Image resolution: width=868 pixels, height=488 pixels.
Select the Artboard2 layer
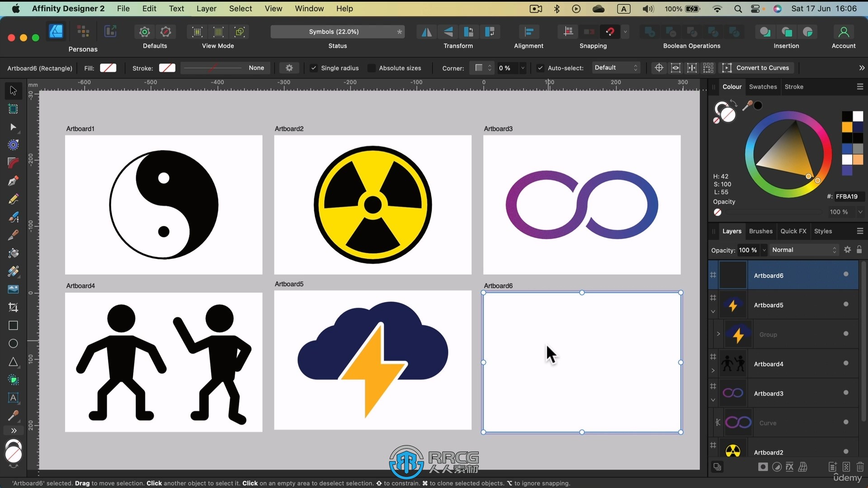[x=783, y=452]
